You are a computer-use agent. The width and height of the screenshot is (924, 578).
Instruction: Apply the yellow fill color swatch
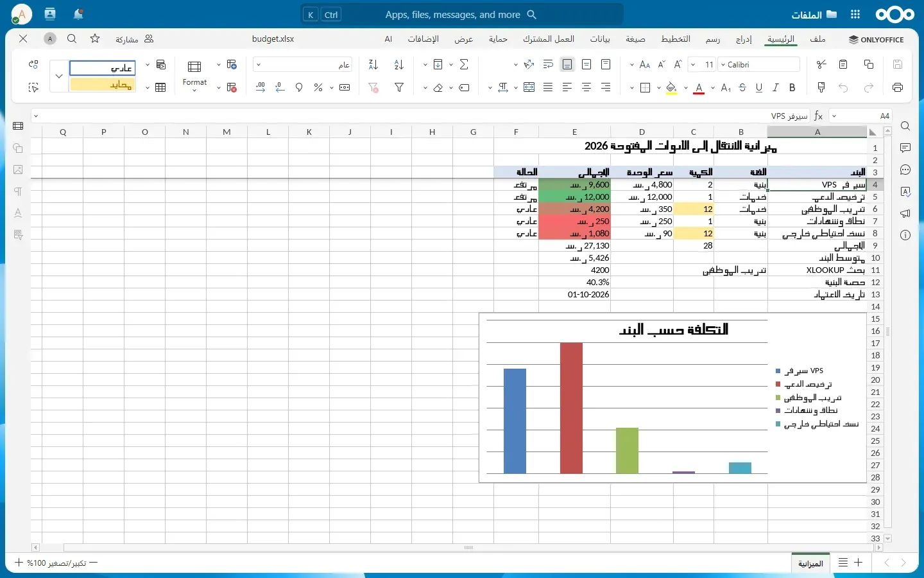coord(671,88)
